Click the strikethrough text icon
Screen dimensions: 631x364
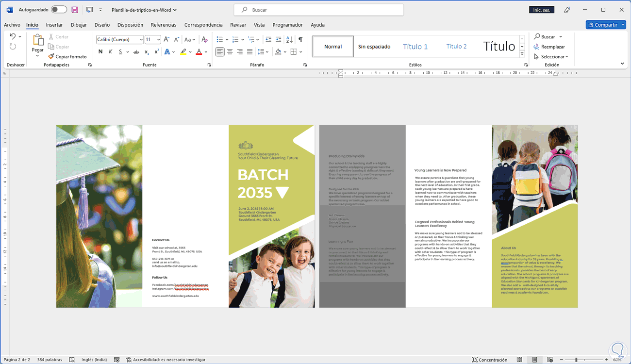click(x=136, y=52)
